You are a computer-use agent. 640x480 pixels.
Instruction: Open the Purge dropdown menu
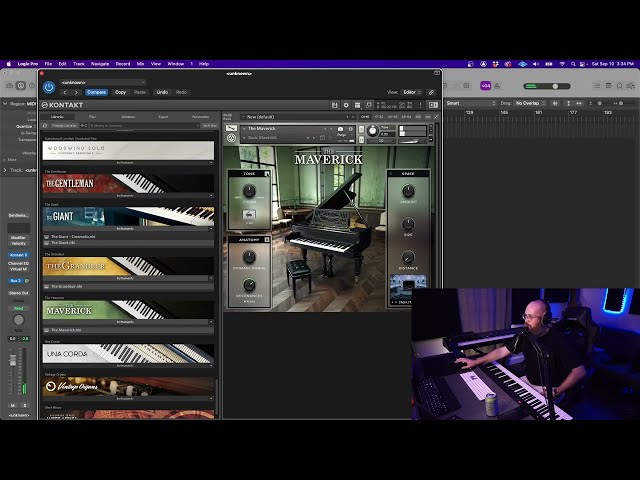(344, 135)
